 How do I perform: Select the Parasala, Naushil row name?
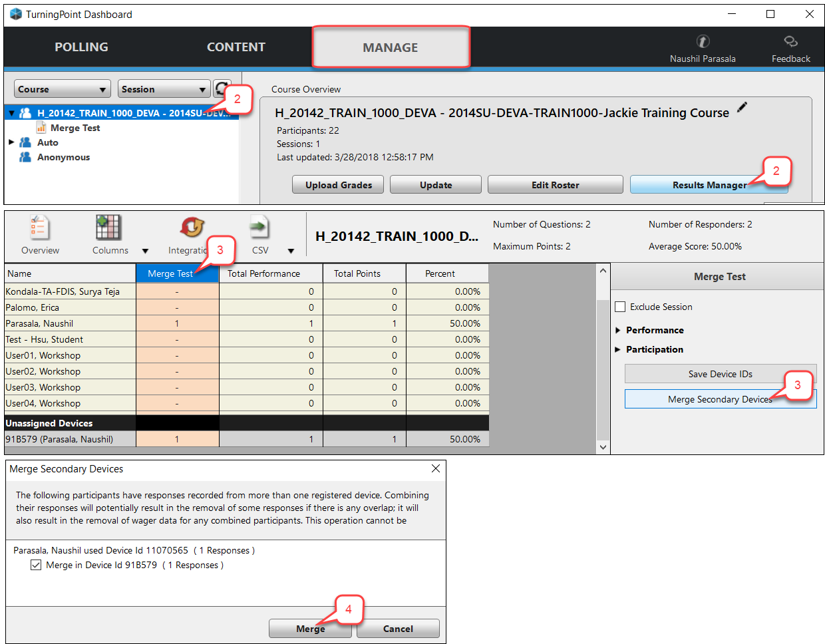tap(39, 323)
